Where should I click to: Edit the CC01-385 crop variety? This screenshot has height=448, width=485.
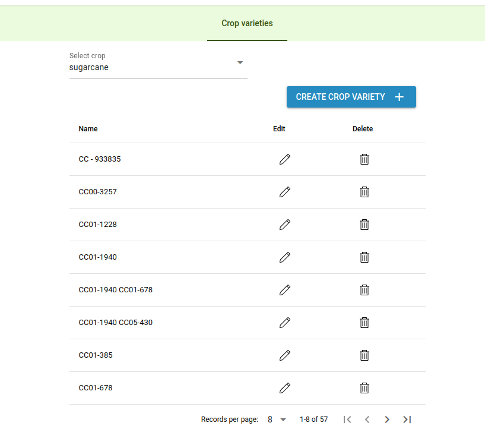coord(285,355)
